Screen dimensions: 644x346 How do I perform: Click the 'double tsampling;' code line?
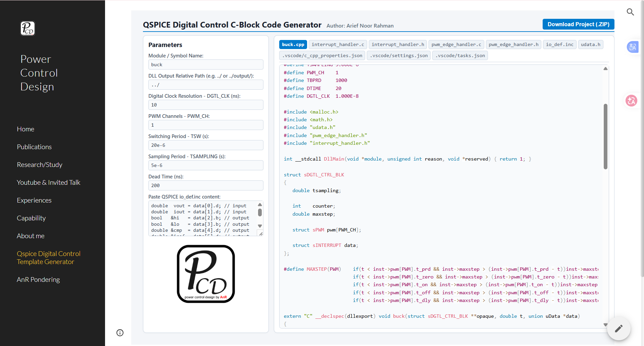(x=316, y=190)
